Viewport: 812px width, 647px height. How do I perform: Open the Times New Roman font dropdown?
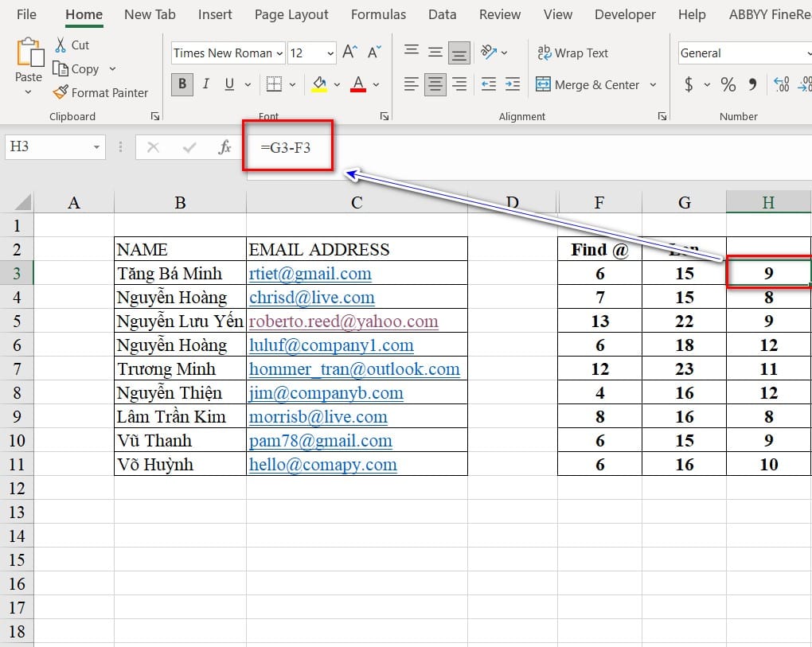279,53
